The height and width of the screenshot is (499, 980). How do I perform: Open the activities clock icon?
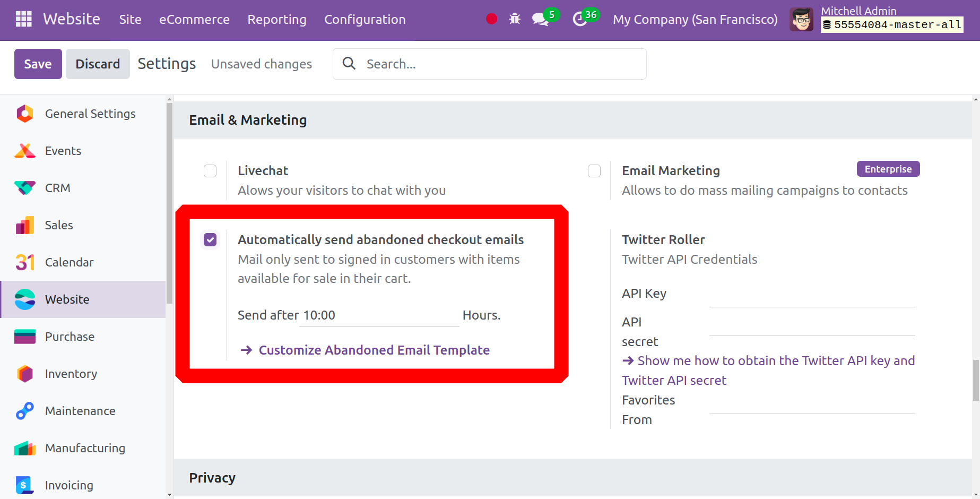click(579, 20)
